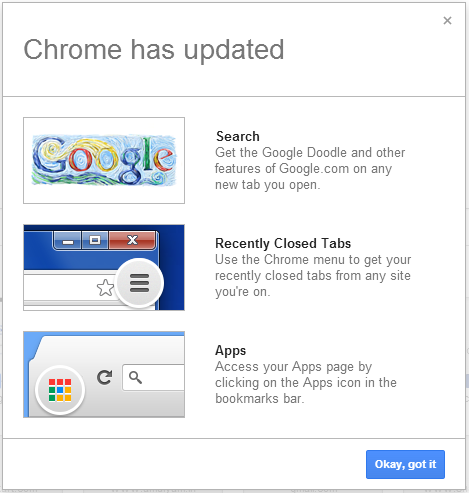Click the search box in Apps illustration
Viewport: 469px width, 493px height.
(x=153, y=377)
